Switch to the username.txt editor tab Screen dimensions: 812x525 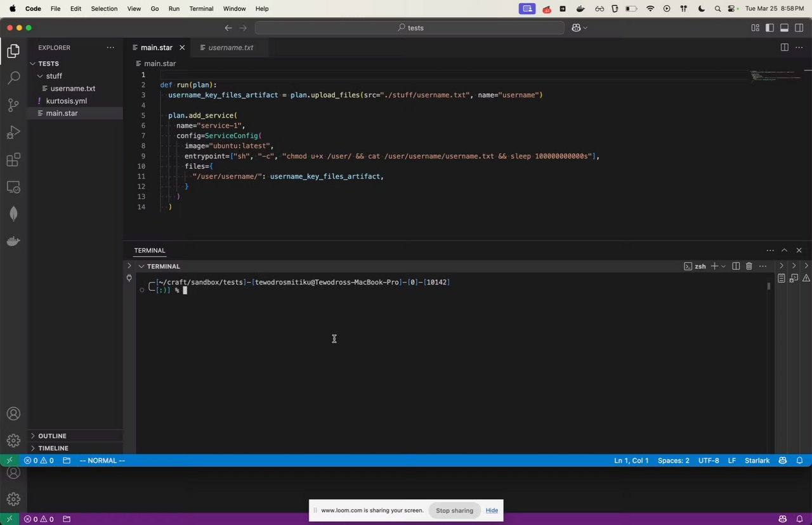231,48
